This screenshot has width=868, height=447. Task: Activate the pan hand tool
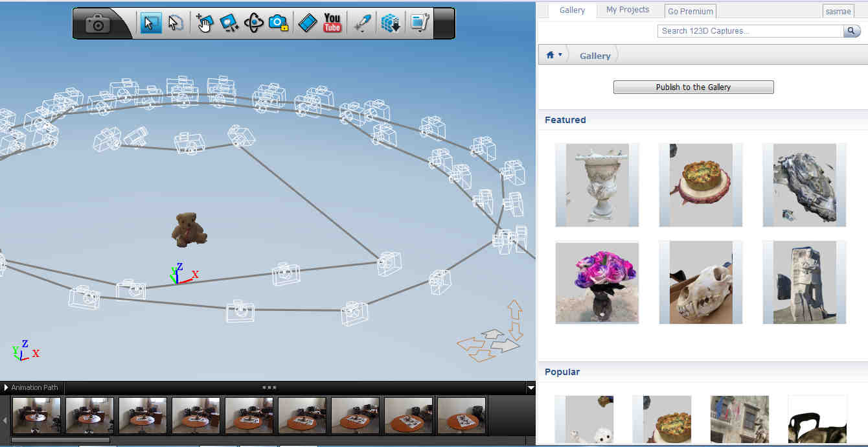[x=205, y=23]
